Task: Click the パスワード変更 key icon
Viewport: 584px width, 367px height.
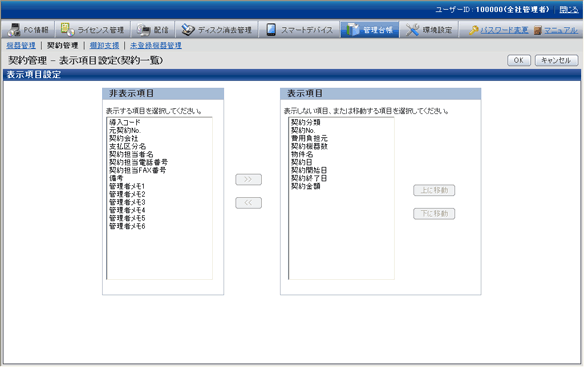Action: click(473, 30)
